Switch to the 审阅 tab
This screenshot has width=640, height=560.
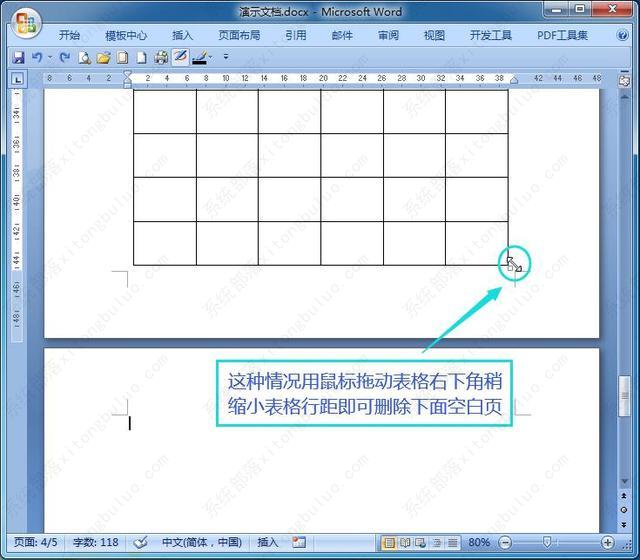point(388,35)
